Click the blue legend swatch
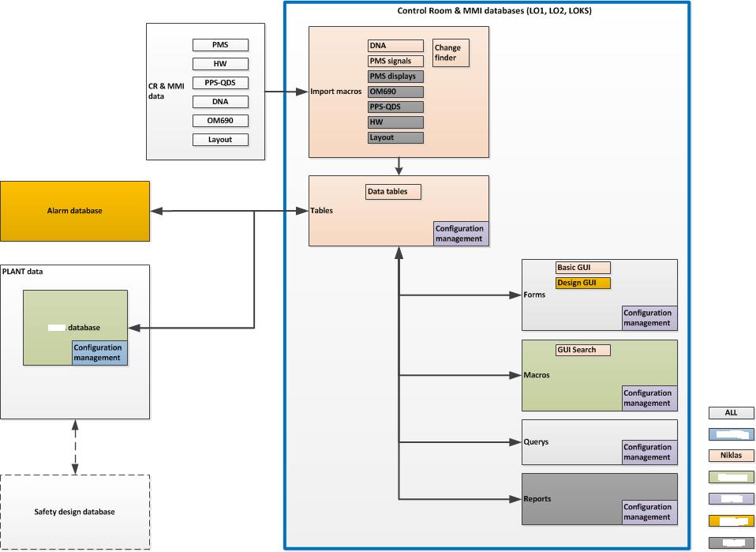This screenshot has height=552, width=756. coord(732,434)
